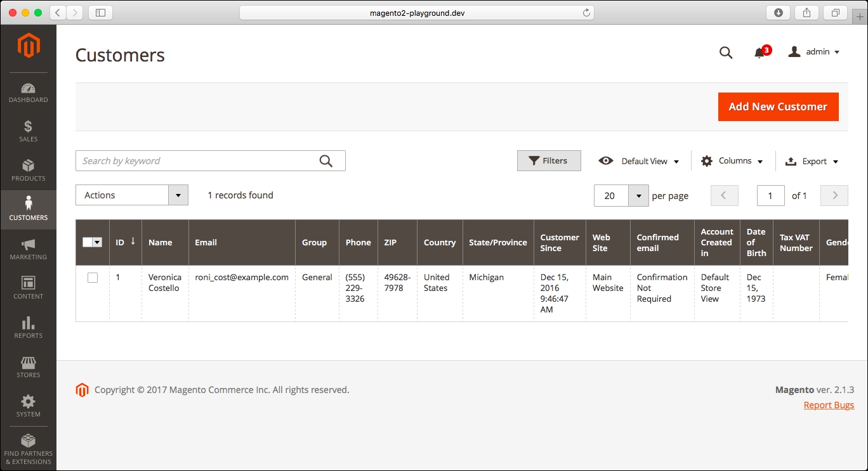The height and width of the screenshot is (471, 868).
Task: Go to previous results page
Action: [x=725, y=196]
